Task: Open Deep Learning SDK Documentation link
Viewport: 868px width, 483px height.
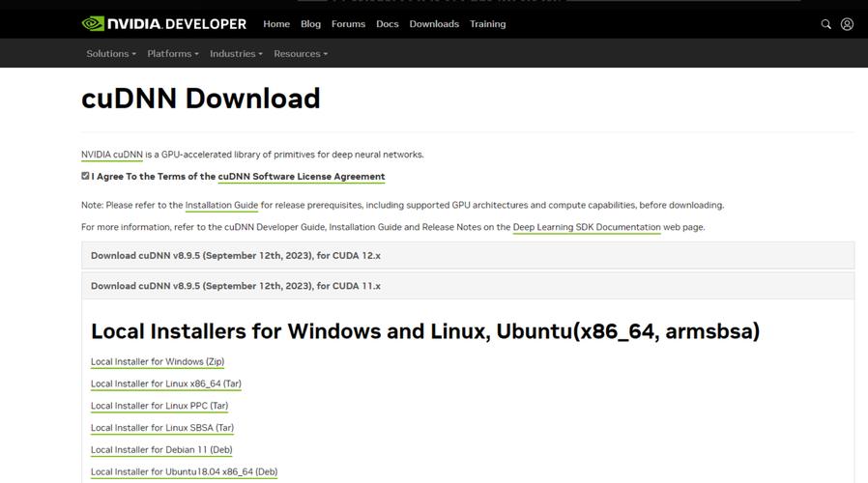Action: 587,227
